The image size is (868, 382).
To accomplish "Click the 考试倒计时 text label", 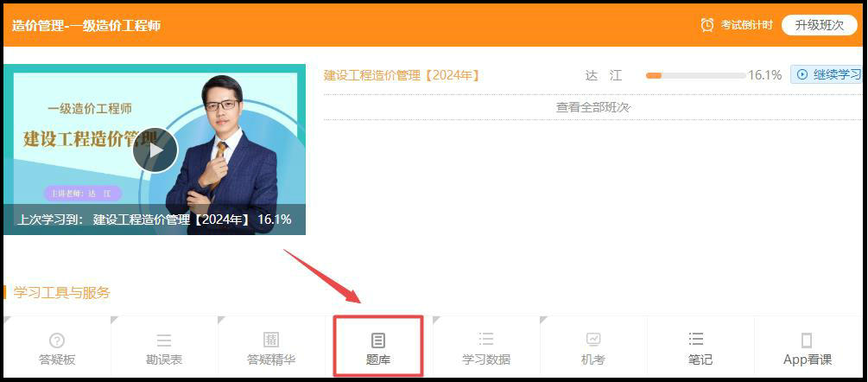I will [748, 25].
